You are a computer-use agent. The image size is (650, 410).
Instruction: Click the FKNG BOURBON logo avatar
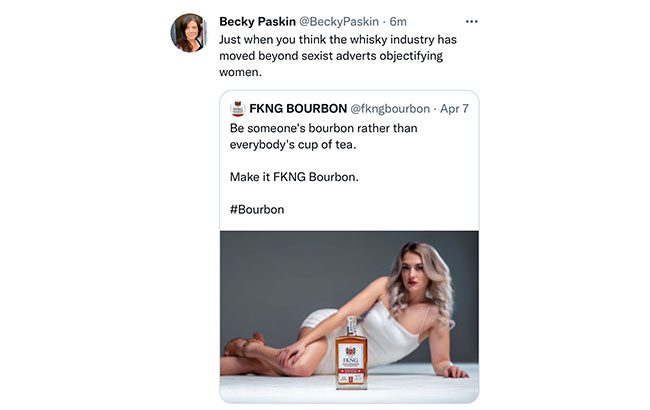tap(237, 108)
